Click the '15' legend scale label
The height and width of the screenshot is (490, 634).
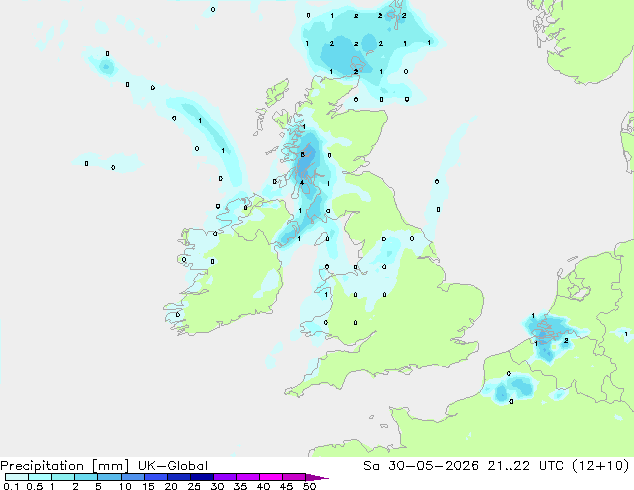(x=148, y=486)
